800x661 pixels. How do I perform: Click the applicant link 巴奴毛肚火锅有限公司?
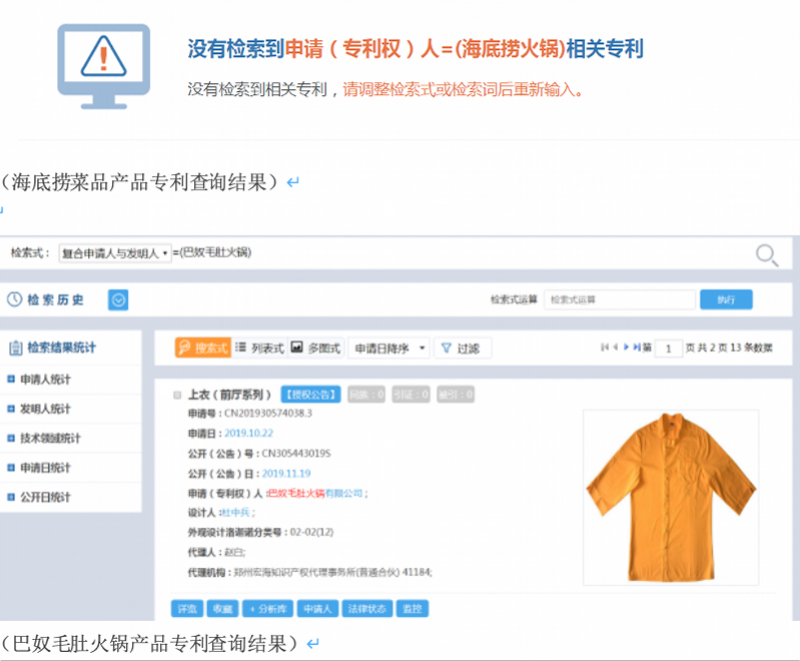[315, 493]
